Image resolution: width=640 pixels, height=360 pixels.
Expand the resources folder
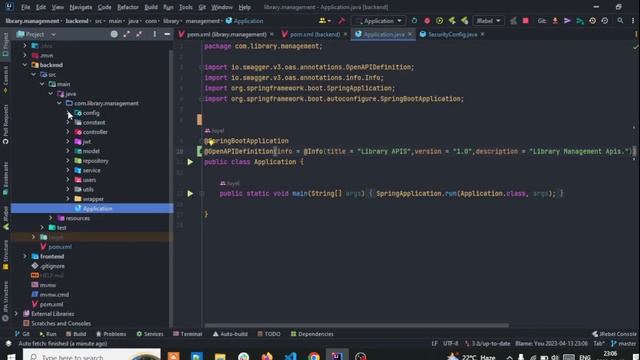pyautogui.click(x=51, y=218)
